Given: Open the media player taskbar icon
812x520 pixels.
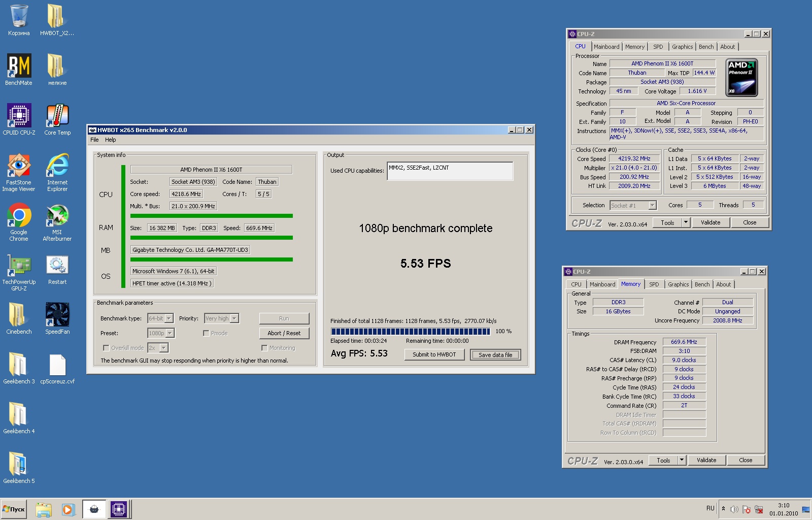Looking at the screenshot, I should coord(68,509).
